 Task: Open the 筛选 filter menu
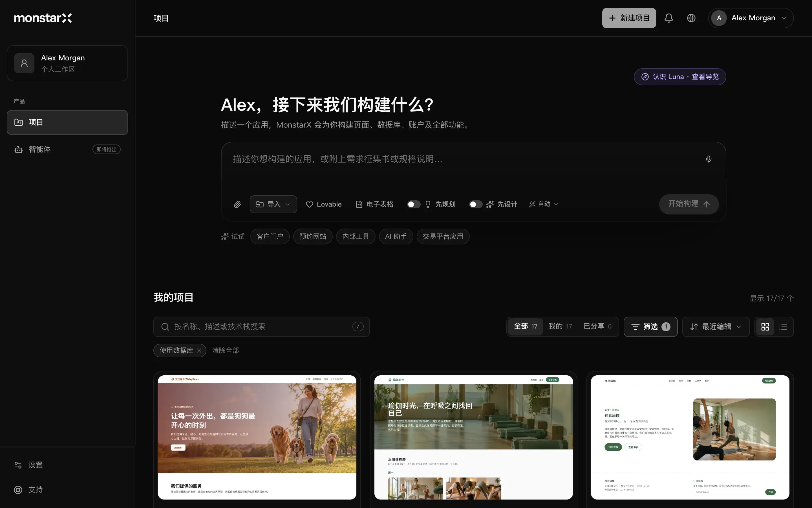(x=650, y=327)
